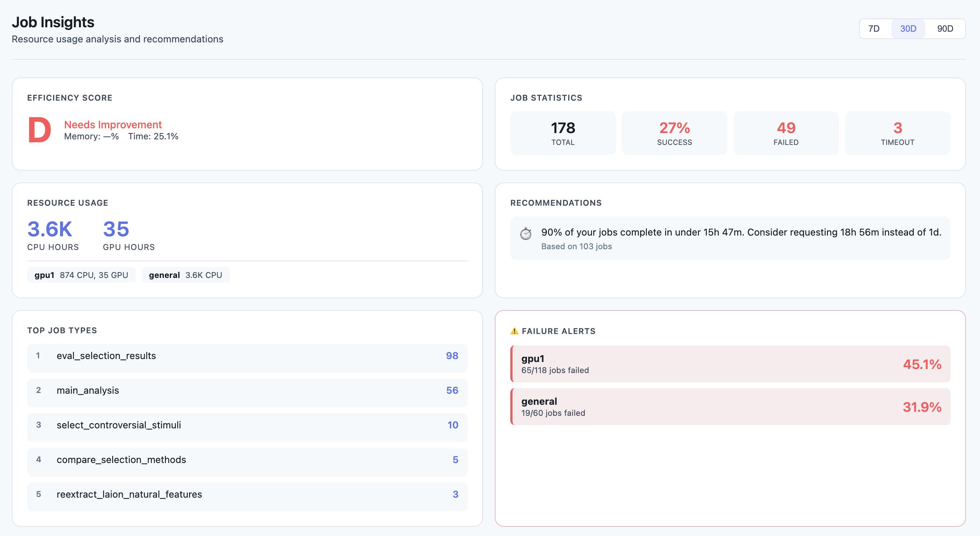Select the 30D time range
The height and width of the screenshot is (536, 980).
click(908, 28)
